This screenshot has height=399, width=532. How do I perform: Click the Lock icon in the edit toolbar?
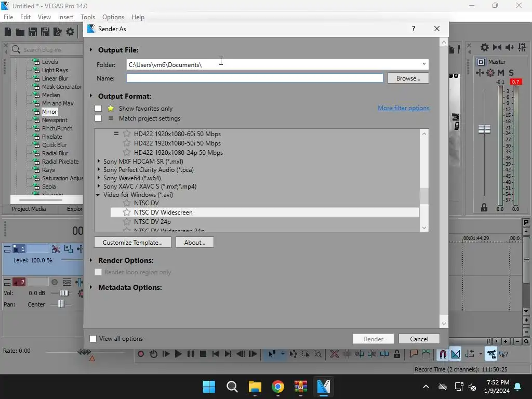point(396,354)
